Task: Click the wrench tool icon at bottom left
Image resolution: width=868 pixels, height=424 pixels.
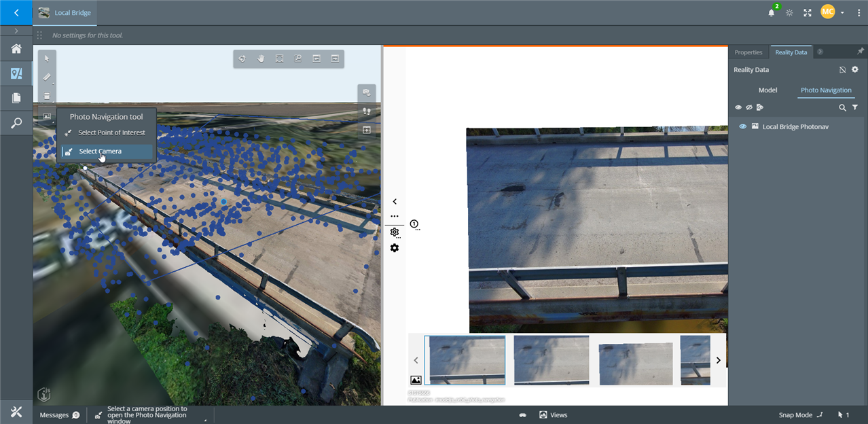Action: (x=16, y=412)
